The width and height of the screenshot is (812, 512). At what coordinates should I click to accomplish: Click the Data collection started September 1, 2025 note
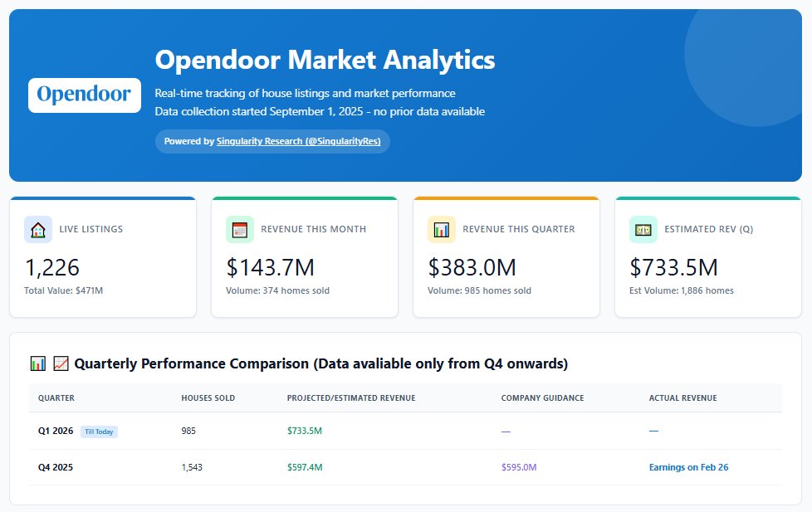tap(320, 111)
